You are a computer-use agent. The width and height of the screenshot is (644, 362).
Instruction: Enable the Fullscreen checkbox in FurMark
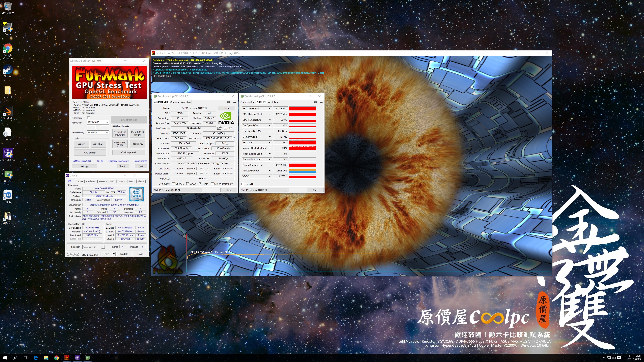pos(89,118)
